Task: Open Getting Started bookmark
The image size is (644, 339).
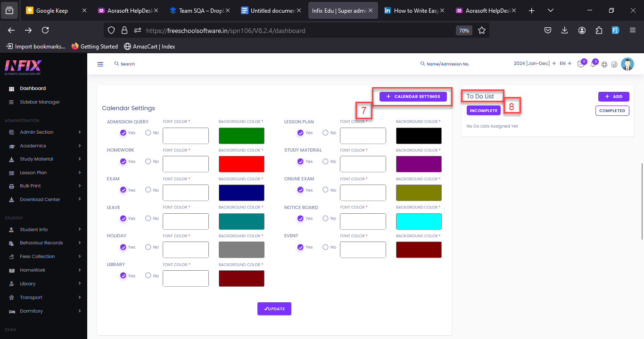Action: point(95,47)
